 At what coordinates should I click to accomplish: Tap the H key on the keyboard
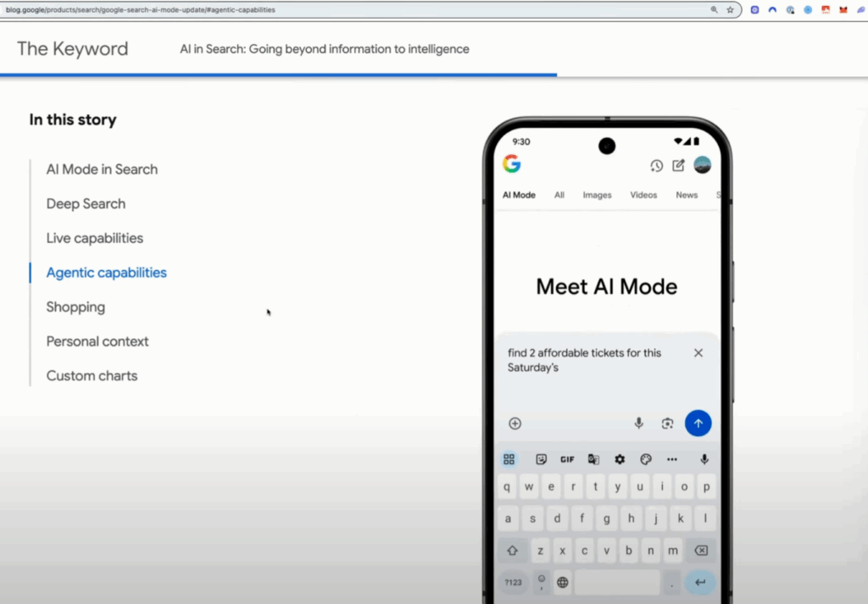click(x=631, y=518)
